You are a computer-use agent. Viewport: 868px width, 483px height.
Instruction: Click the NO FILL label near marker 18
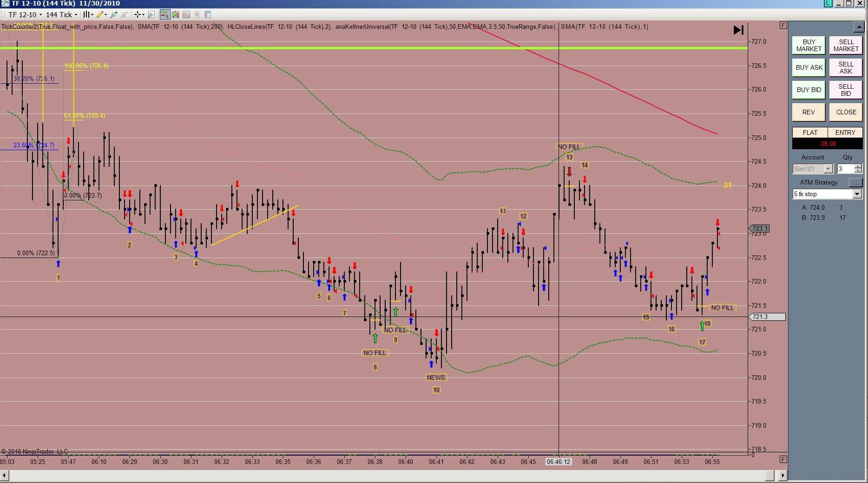(x=723, y=308)
